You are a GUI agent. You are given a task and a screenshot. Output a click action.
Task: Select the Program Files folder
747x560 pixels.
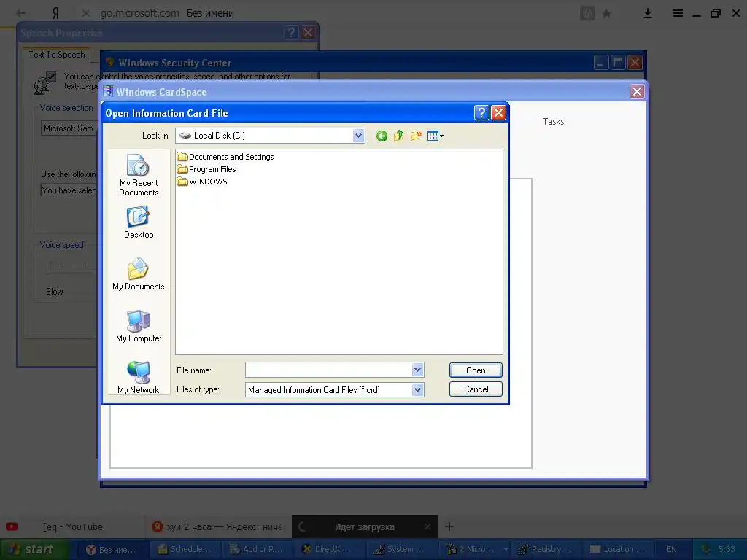tap(206, 169)
